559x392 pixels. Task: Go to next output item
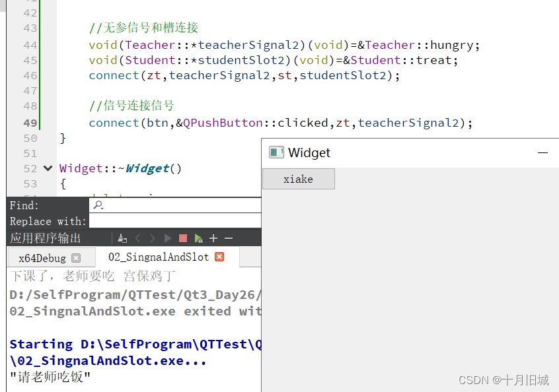coord(152,238)
